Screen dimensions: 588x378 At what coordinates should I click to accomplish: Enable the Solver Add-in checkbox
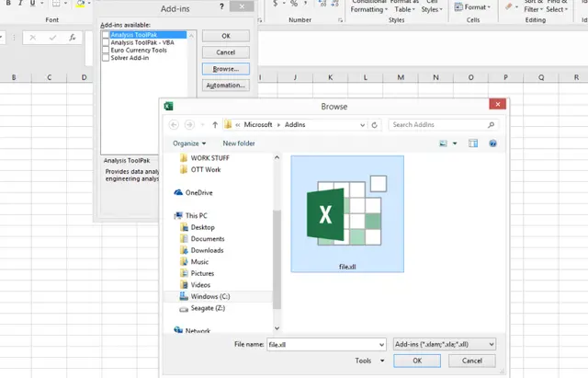point(106,58)
